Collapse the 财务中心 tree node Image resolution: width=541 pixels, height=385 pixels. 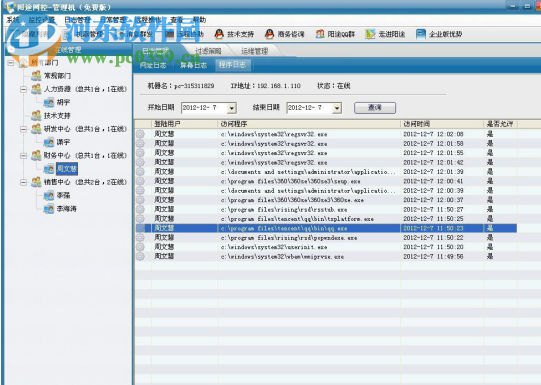point(23,156)
